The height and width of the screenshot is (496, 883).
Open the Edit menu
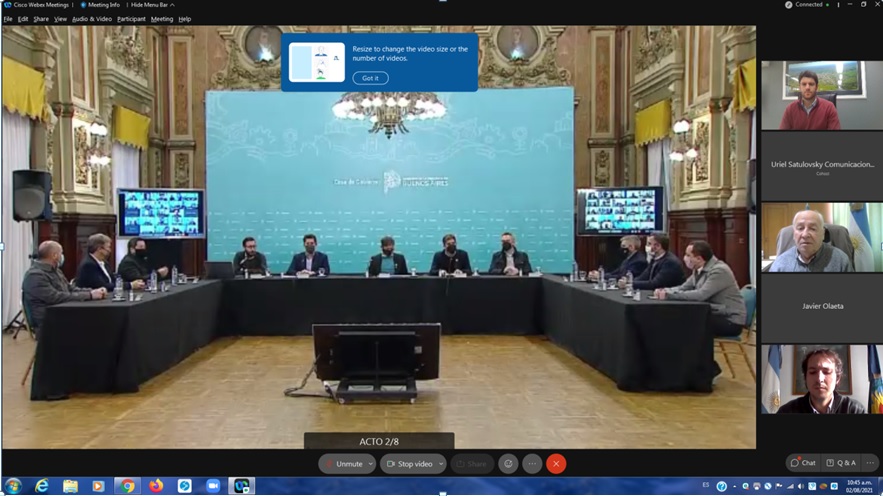click(x=23, y=19)
